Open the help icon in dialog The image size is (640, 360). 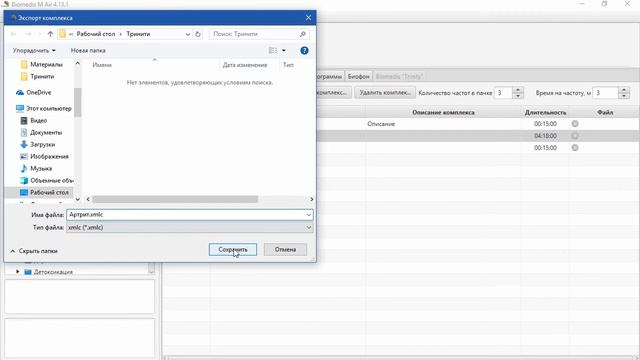304,51
